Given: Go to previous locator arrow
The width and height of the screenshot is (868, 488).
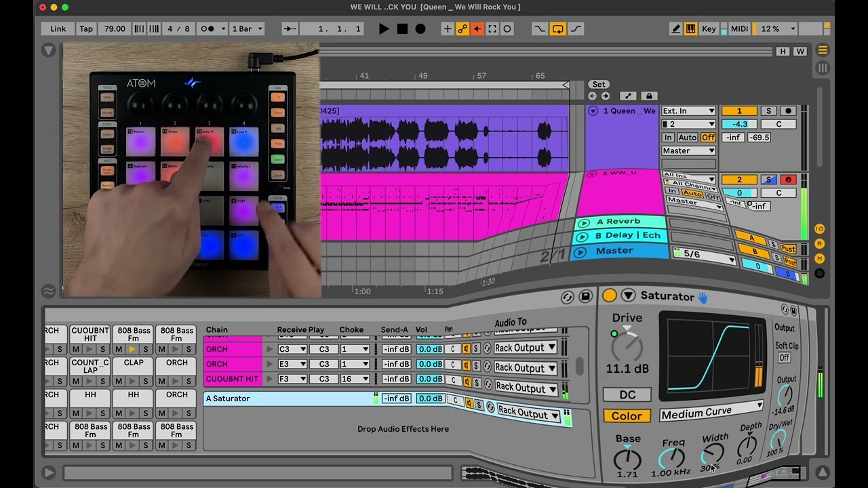Looking at the screenshot, I should 593,96.
